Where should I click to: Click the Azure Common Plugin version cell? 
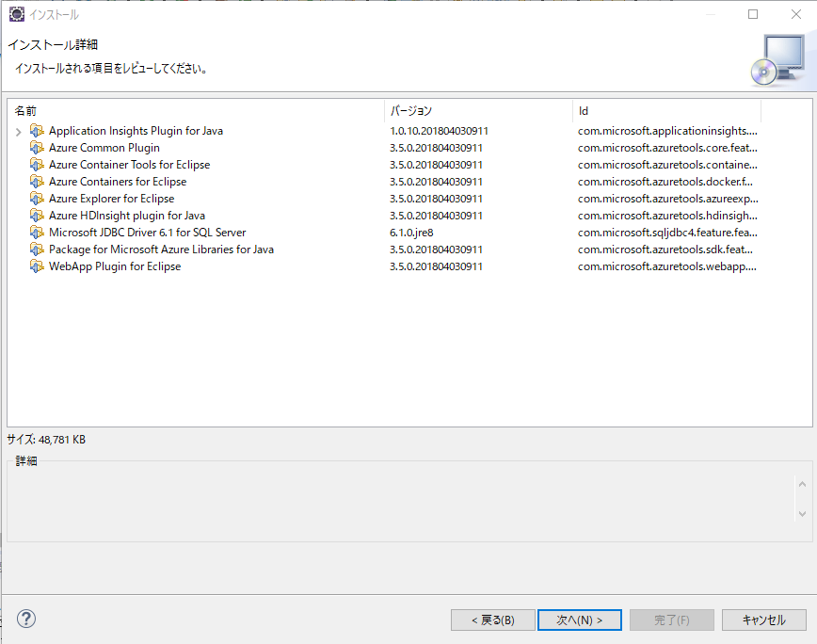[x=436, y=148]
